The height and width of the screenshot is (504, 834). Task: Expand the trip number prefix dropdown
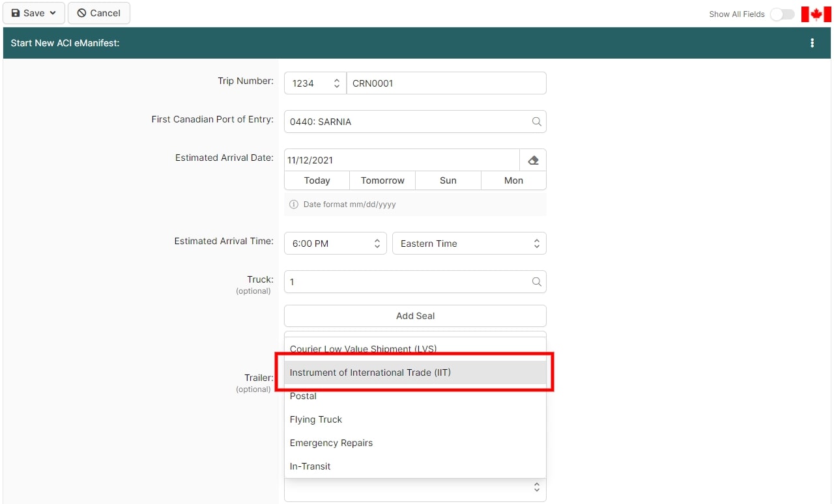[x=315, y=83]
